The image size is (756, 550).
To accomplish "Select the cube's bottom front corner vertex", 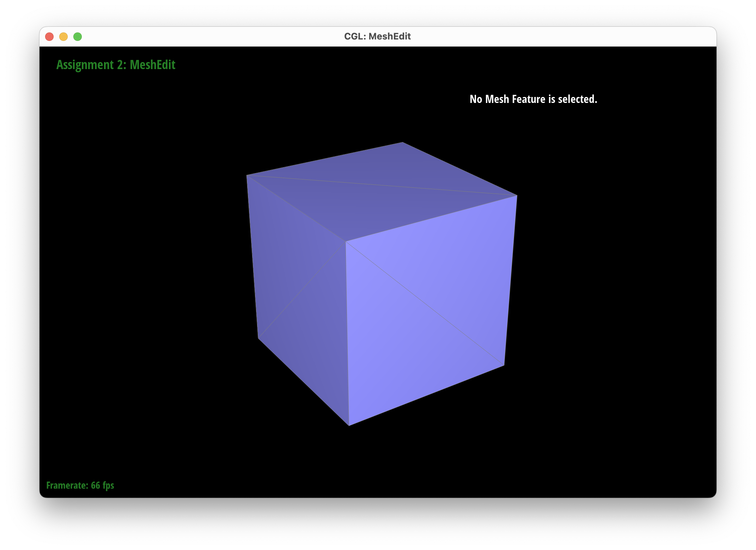I will [x=349, y=426].
